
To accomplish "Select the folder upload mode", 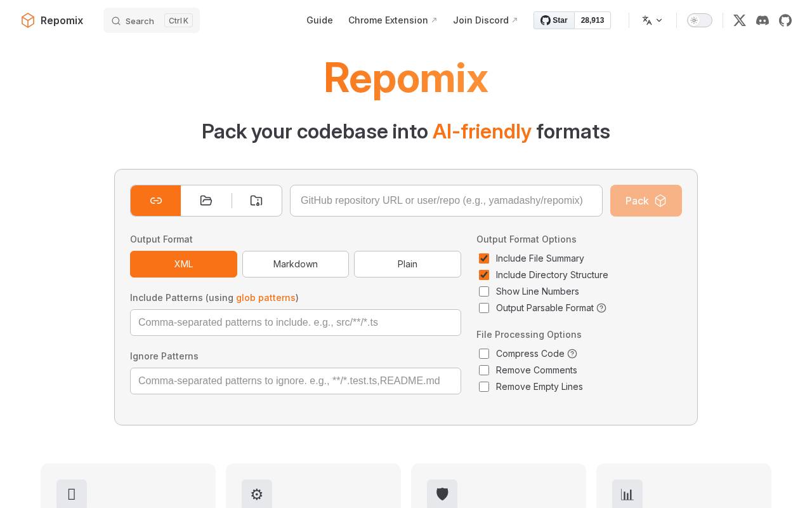I will pyautogui.click(x=206, y=201).
